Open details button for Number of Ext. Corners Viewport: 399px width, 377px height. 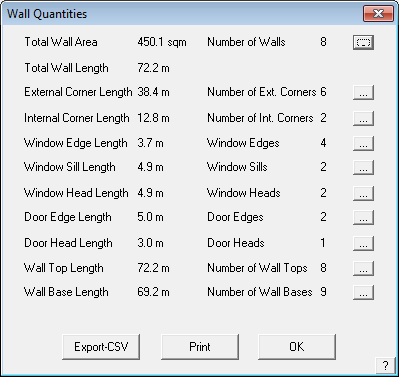[x=363, y=92]
